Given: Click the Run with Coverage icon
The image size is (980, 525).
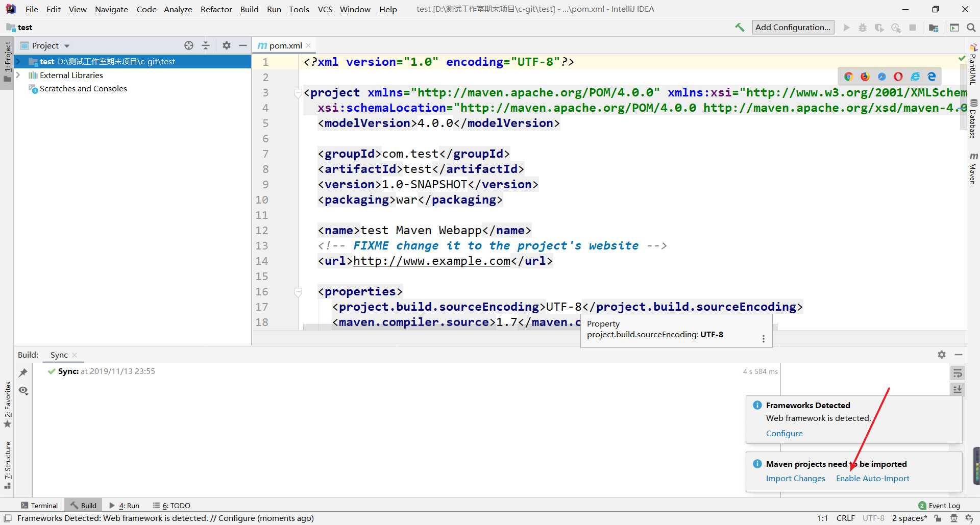Looking at the screenshot, I should click(879, 28).
